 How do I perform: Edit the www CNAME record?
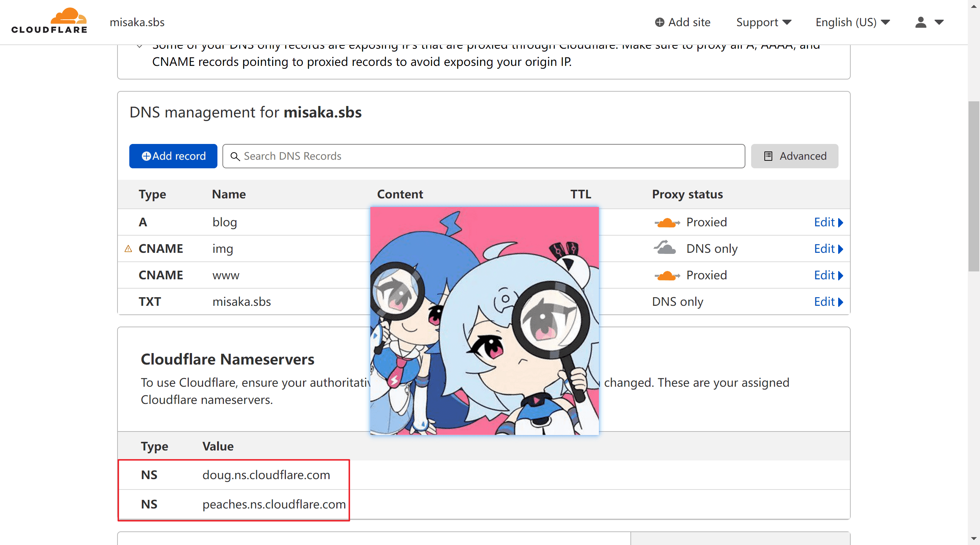point(828,275)
